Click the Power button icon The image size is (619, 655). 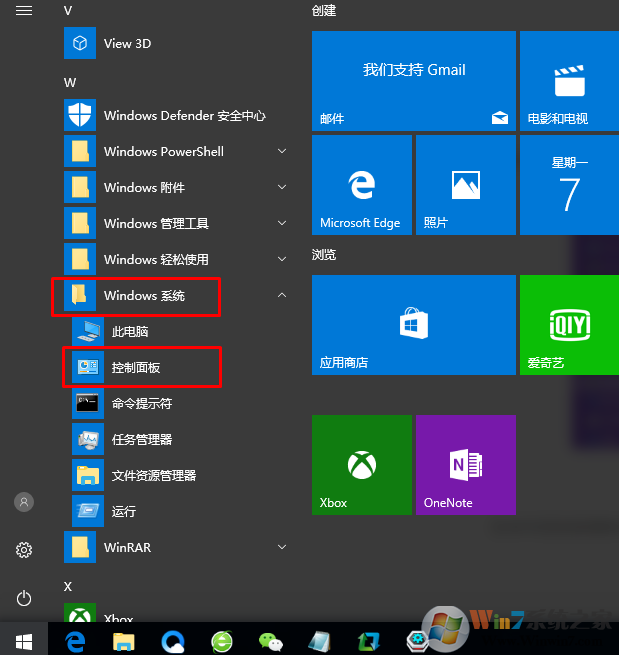point(24,598)
